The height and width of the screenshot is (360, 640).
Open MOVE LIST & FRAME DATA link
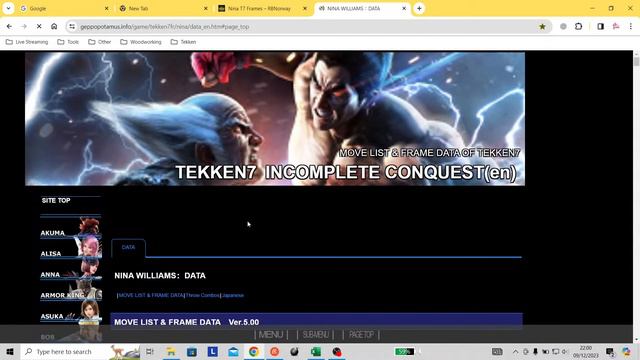click(151, 295)
